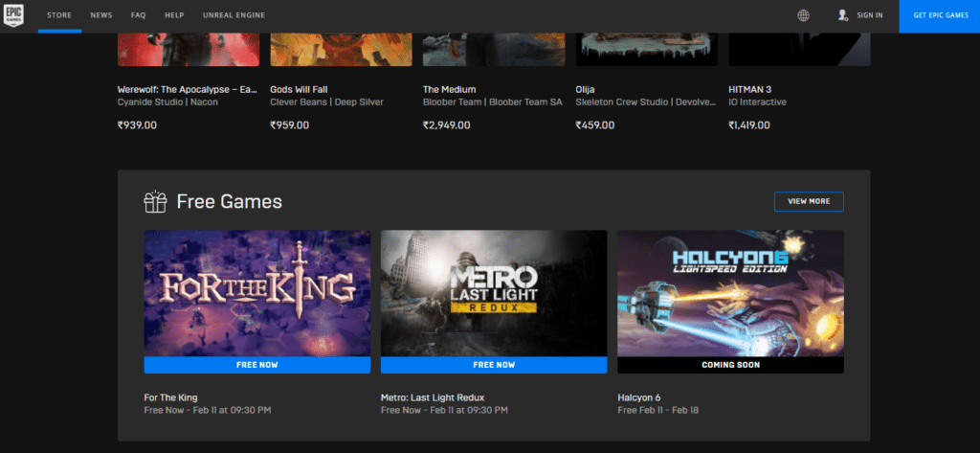Image resolution: width=980 pixels, height=453 pixels.
Task: Click The Medium title text
Action: click(x=450, y=89)
